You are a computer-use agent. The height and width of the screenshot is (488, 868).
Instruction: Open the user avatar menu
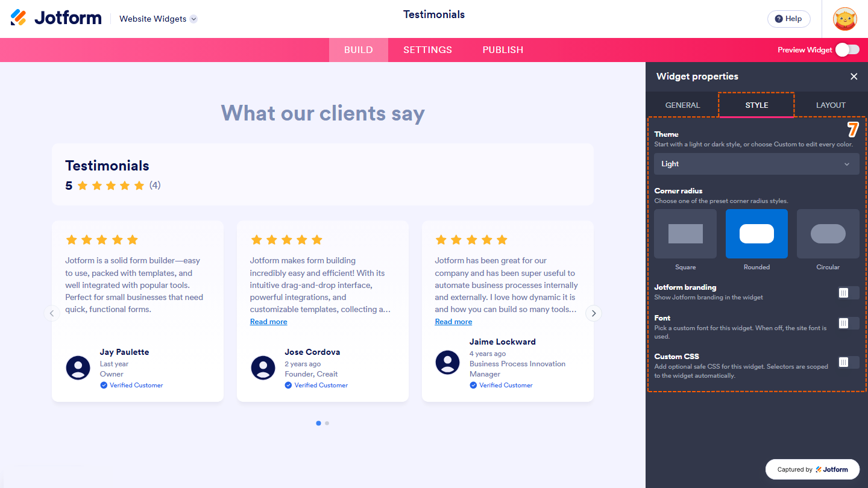click(x=844, y=19)
